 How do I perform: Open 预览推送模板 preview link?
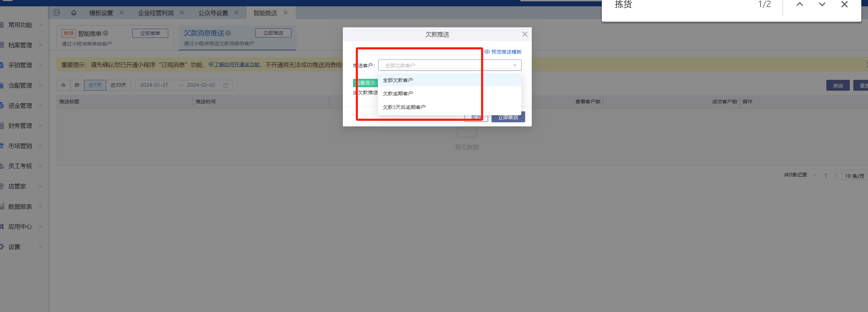point(503,52)
